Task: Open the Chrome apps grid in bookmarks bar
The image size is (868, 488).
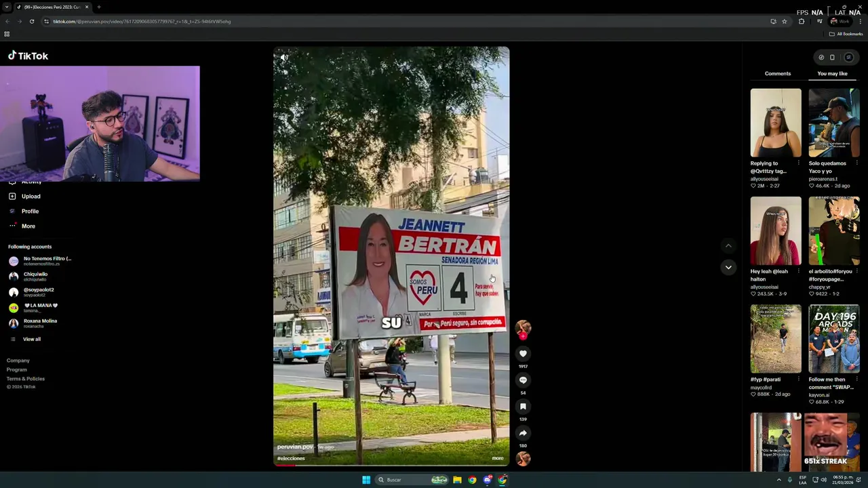Action: 7,34
